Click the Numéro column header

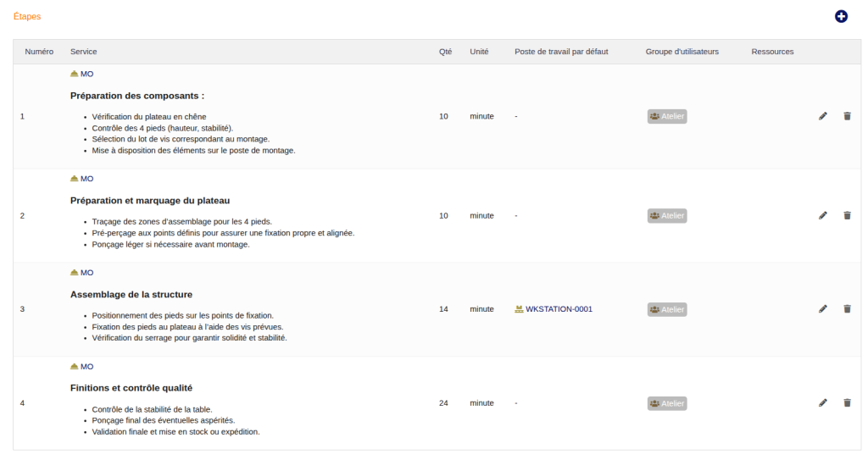pyautogui.click(x=39, y=52)
